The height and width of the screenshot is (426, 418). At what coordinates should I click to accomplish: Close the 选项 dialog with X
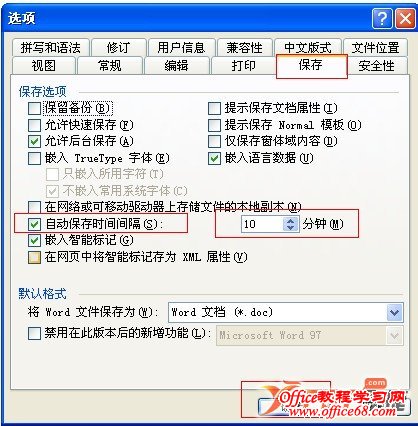point(405,19)
